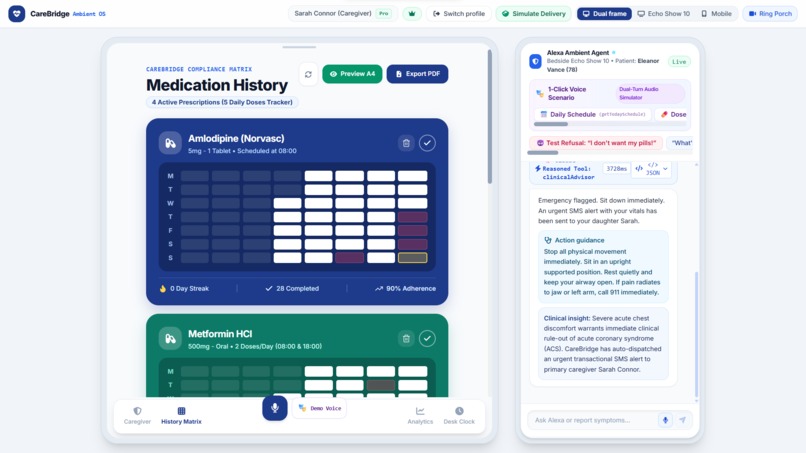Click the refresh icon beside Medication History
806x453 pixels.
[x=308, y=74]
